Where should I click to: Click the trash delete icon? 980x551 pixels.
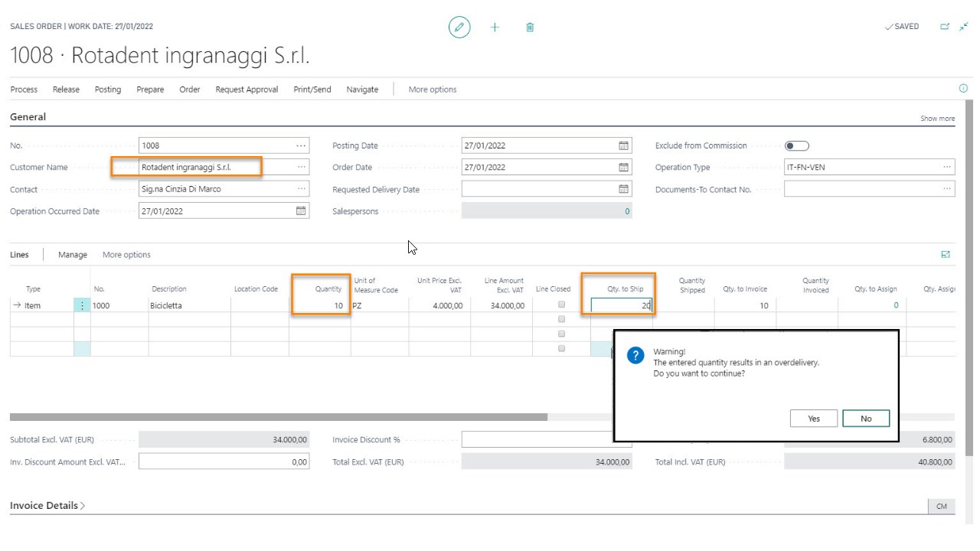[530, 27]
